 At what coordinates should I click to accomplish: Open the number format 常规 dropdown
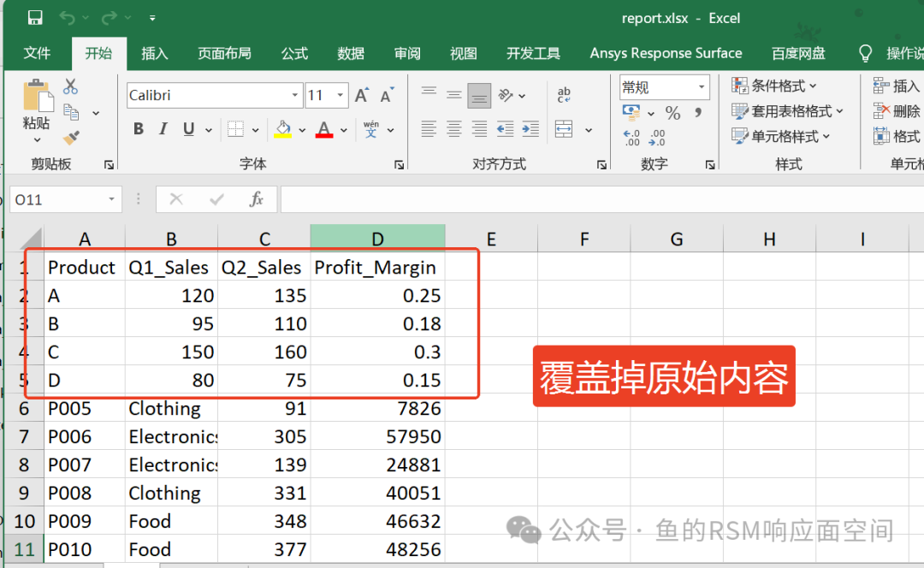702,87
